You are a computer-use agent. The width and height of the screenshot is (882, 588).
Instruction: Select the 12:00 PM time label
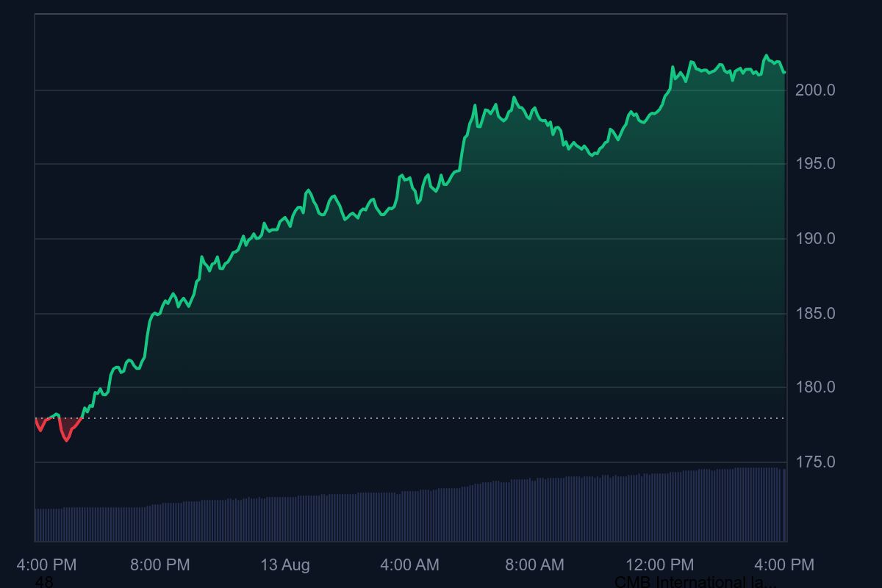[661, 565]
